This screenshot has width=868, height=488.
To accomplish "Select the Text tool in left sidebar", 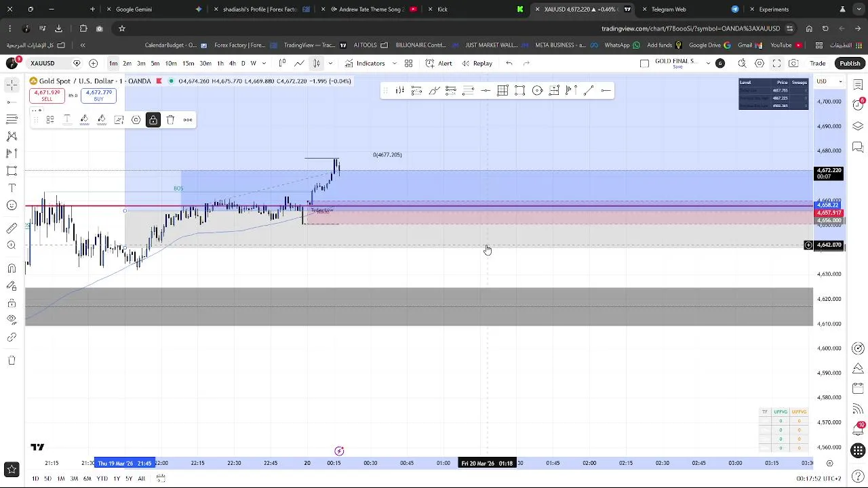I will (x=12, y=188).
